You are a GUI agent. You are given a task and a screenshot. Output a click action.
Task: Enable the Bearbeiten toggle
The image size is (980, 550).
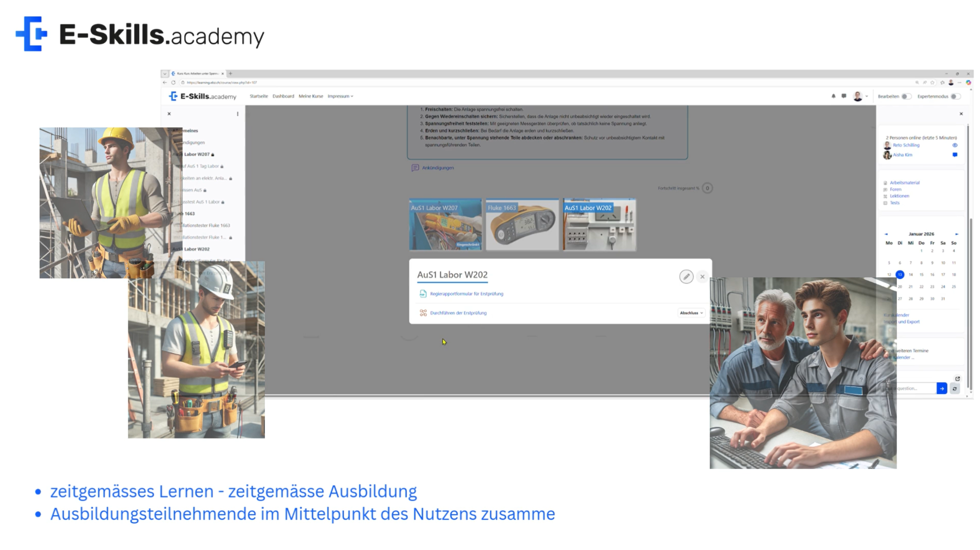[906, 96]
